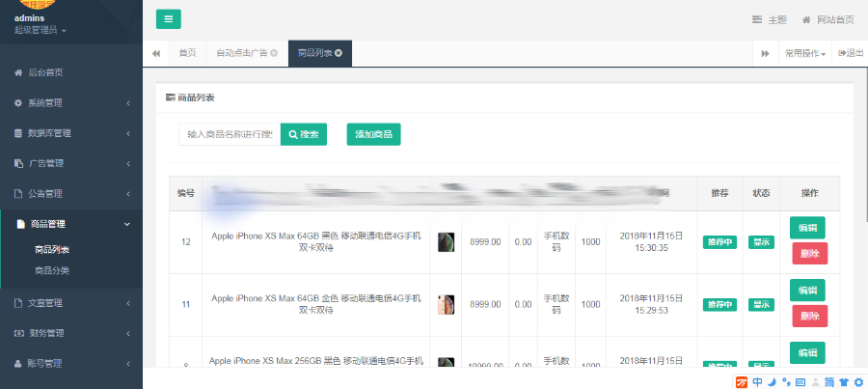Collapse the 商品管理 menu
868x389 pixels.
[70, 224]
